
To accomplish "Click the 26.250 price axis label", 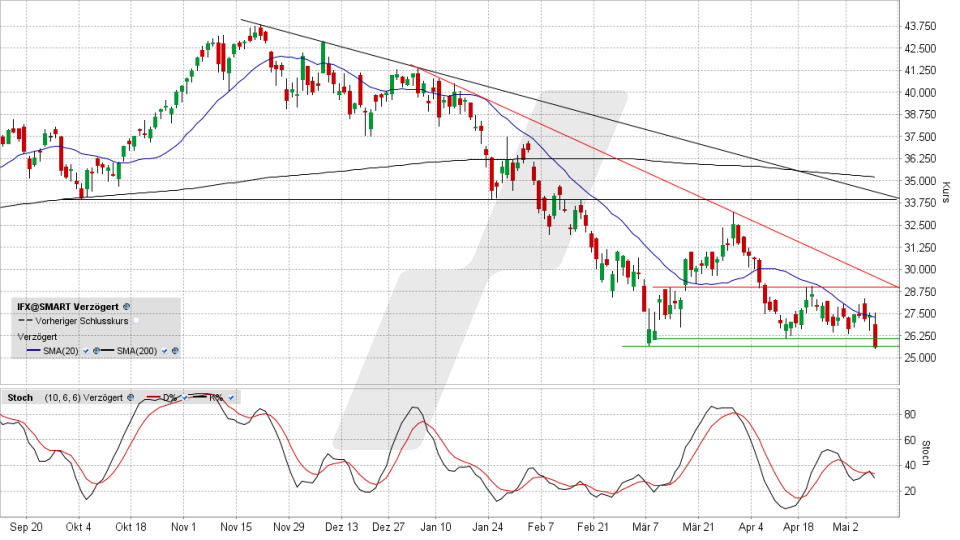I will 920,336.
